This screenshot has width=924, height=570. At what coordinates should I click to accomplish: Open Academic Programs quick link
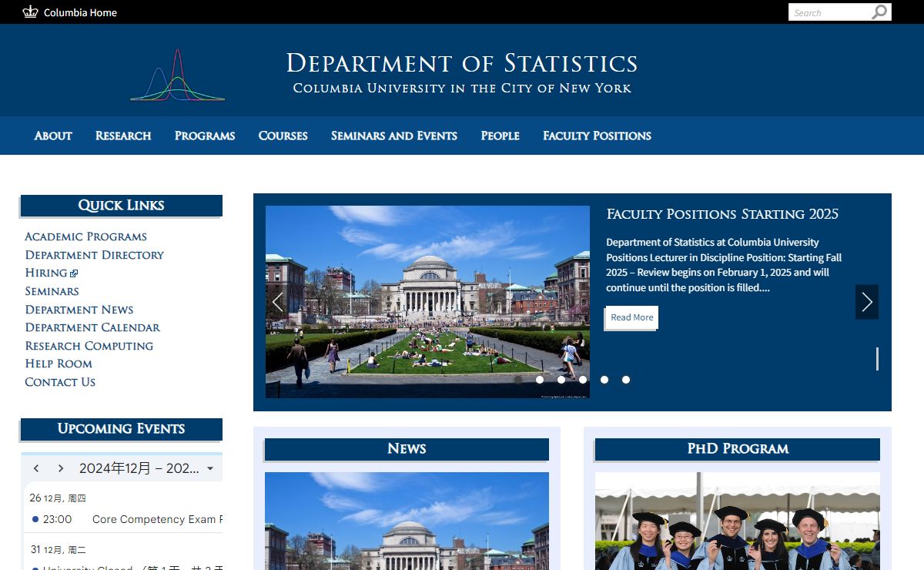(85, 236)
